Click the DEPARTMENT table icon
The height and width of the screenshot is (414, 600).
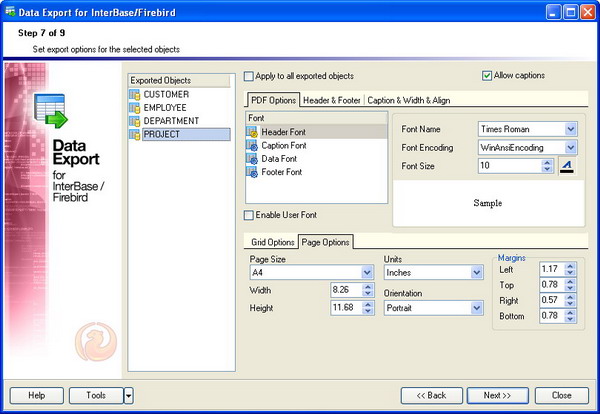pos(134,121)
